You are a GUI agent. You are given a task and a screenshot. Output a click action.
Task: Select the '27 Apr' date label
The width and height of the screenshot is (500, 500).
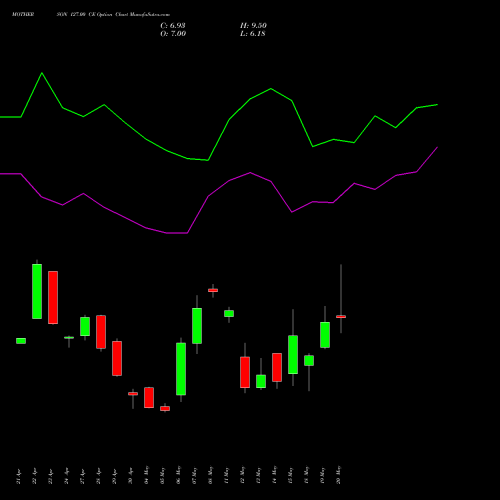(x=83, y=477)
